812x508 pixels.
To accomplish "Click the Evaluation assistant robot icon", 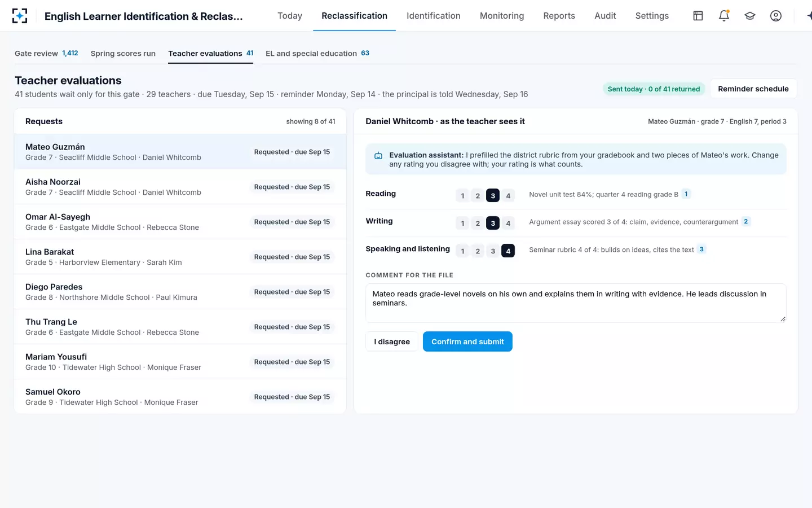I will click(x=378, y=156).
